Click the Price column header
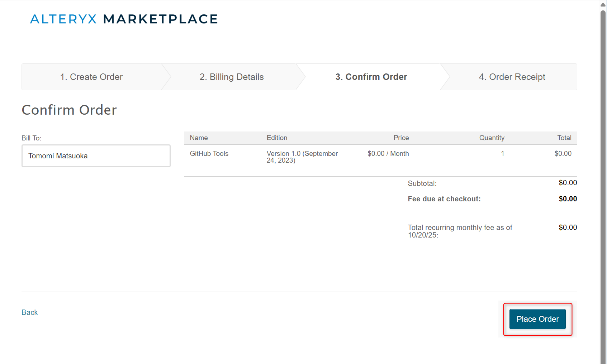607x364 pixels. pyautogui.click(x=401, y=138)
